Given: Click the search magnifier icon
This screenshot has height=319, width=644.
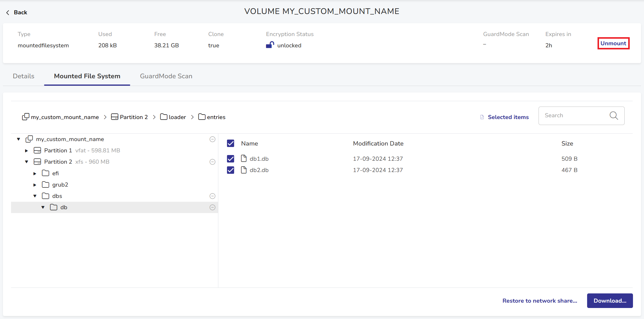Looking at the screenshot, I should click(614, 115).
